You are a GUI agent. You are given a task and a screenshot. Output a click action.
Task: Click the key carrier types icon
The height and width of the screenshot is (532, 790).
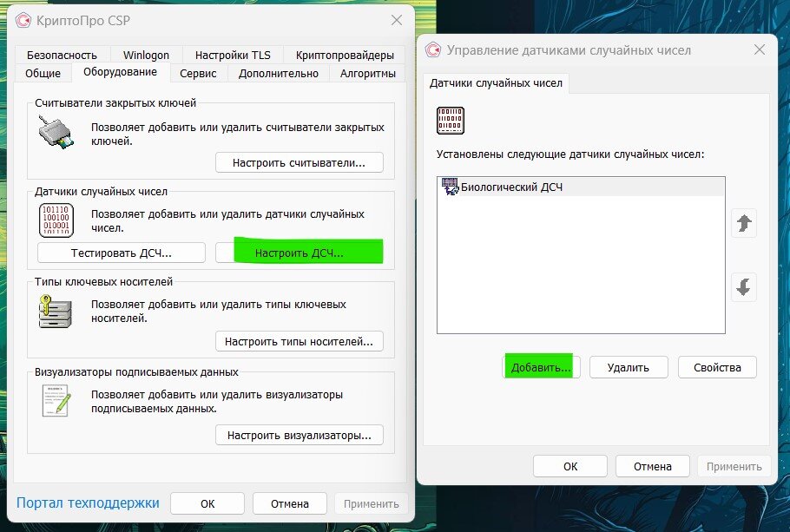pyautogui.click(x=56, y=312)
